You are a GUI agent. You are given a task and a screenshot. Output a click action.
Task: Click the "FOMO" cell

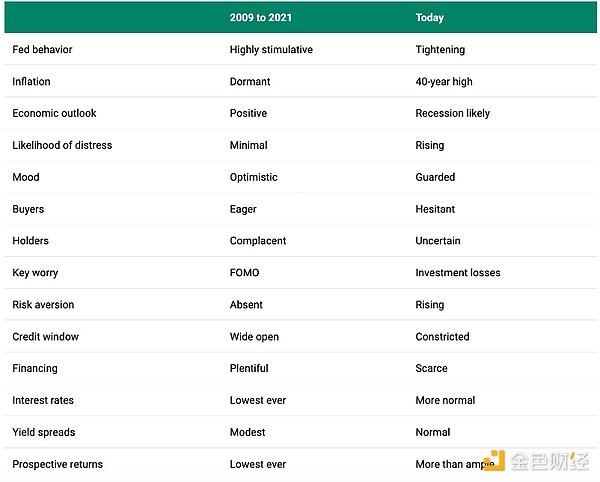coord(245,273)
